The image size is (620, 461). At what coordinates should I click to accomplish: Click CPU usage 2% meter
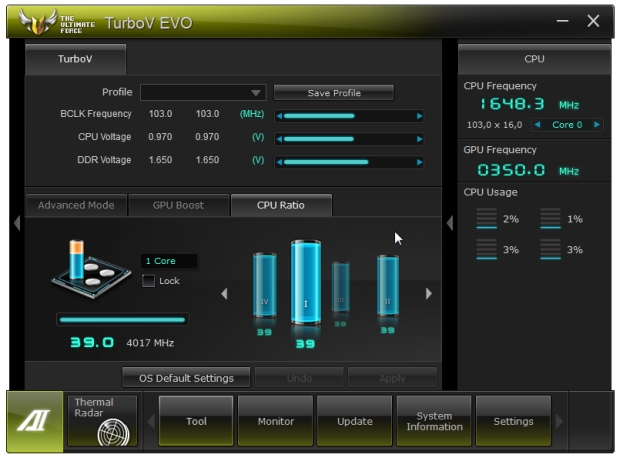coord(487,218)
